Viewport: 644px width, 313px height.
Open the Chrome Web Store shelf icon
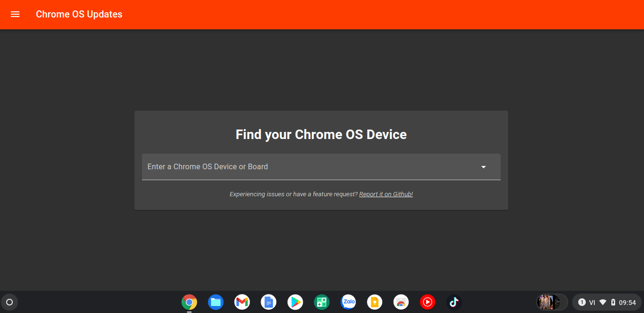[401, 302]
